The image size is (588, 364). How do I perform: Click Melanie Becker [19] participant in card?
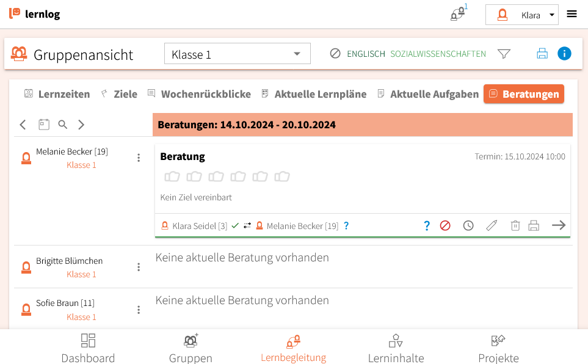302,226
